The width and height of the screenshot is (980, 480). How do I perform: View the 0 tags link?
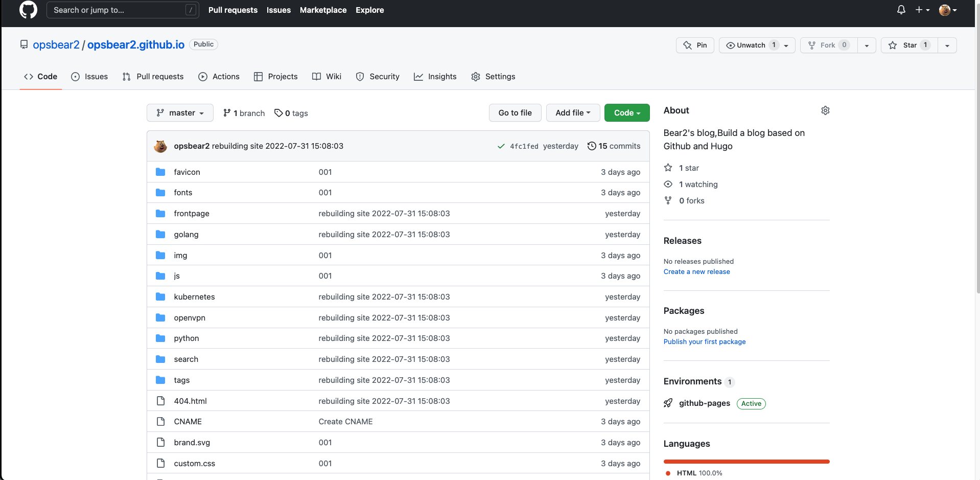[x=291, y=113]
